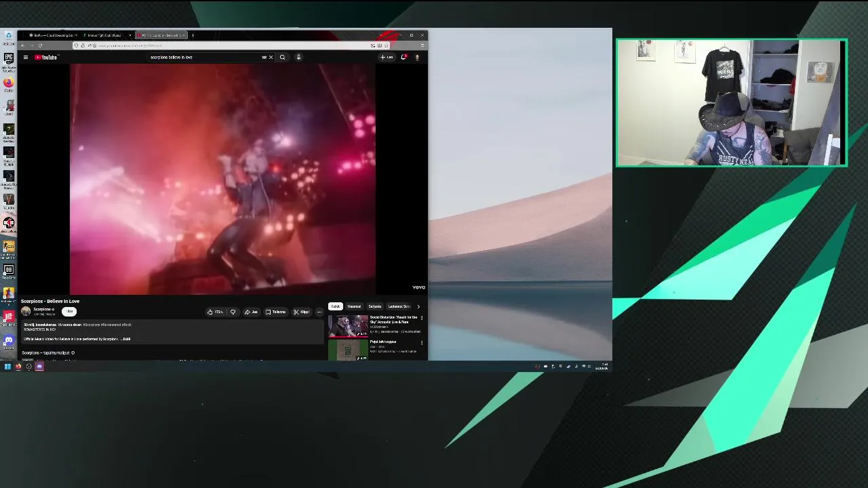Open the #Rock hashtag in description
This screenshot has width=868, height=488.
coord(127,325)
